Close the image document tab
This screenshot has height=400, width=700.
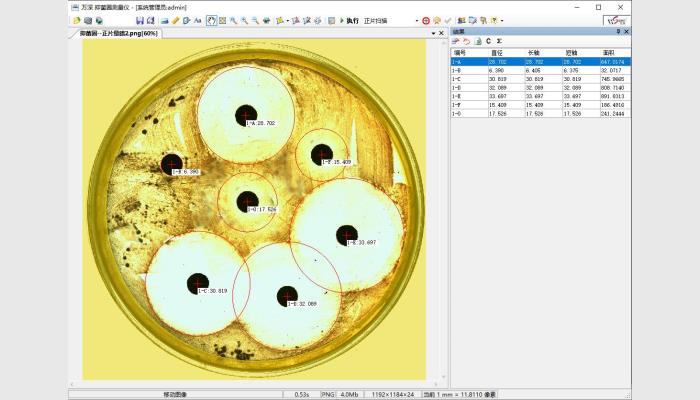[x=442, y=33]
